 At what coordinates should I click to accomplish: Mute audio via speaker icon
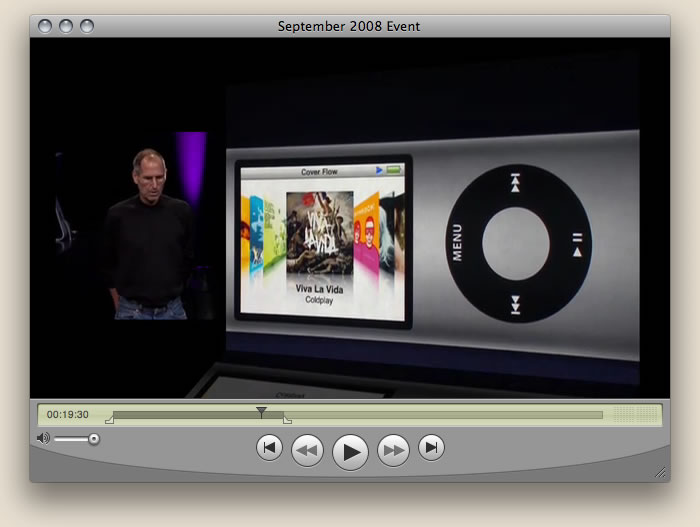[x=43, y=438]
